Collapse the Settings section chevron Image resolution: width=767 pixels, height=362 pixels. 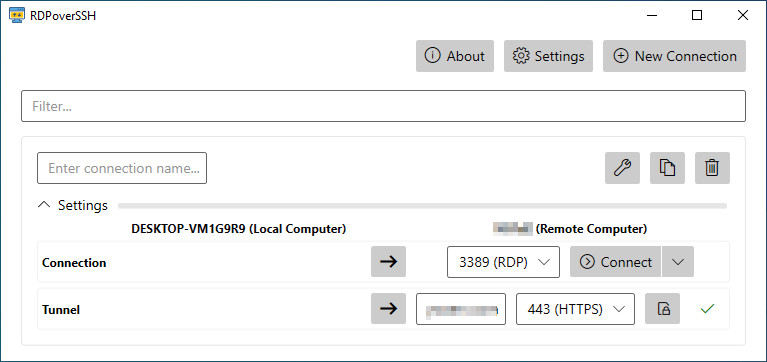[x=44, y=205]
